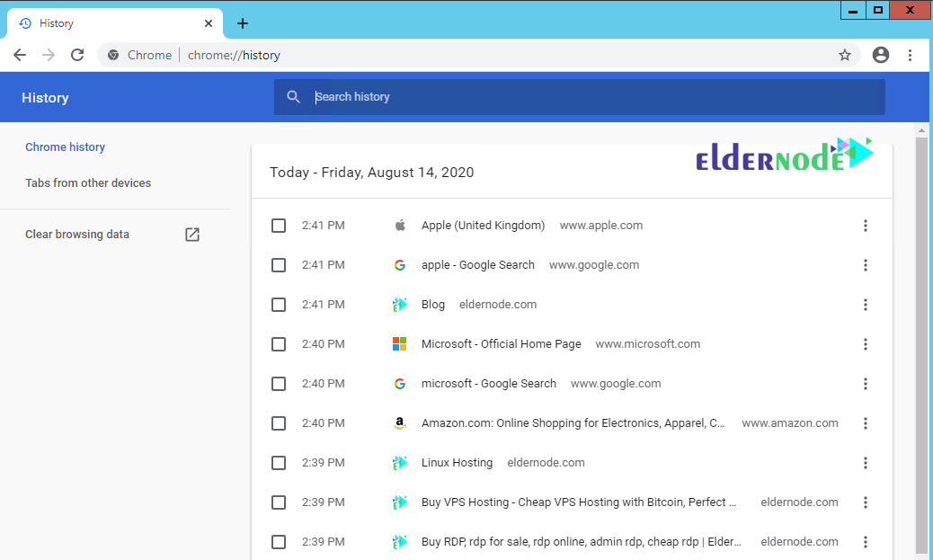This screenshot has width=933, height=560.
Task: Open more actions for microsoft - Google Search
Action: (x=866, y=384)
